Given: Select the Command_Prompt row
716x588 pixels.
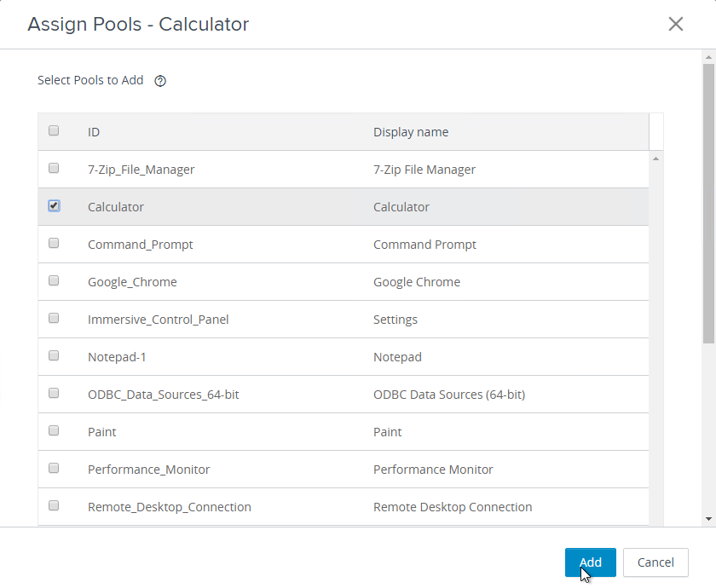Looking at the screenshot, I should pyautogui.click(x=344, y=245).
